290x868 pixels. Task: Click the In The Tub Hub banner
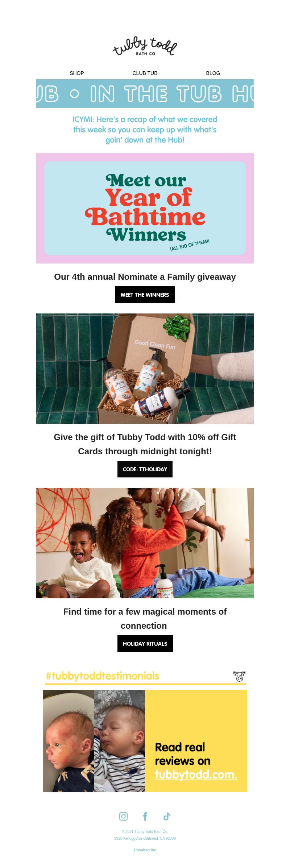click(145, 93)
